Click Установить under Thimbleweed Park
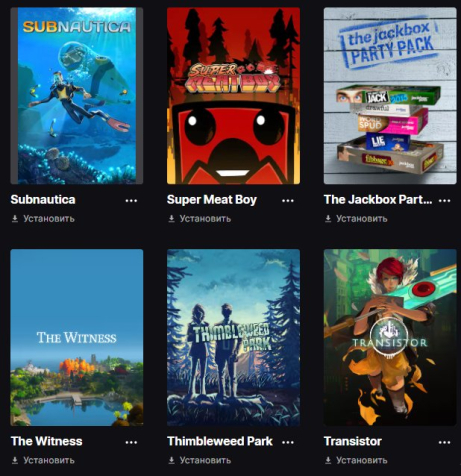Viewport: 461px width, 476px height. pyautogui.click(x=205, y=460)
